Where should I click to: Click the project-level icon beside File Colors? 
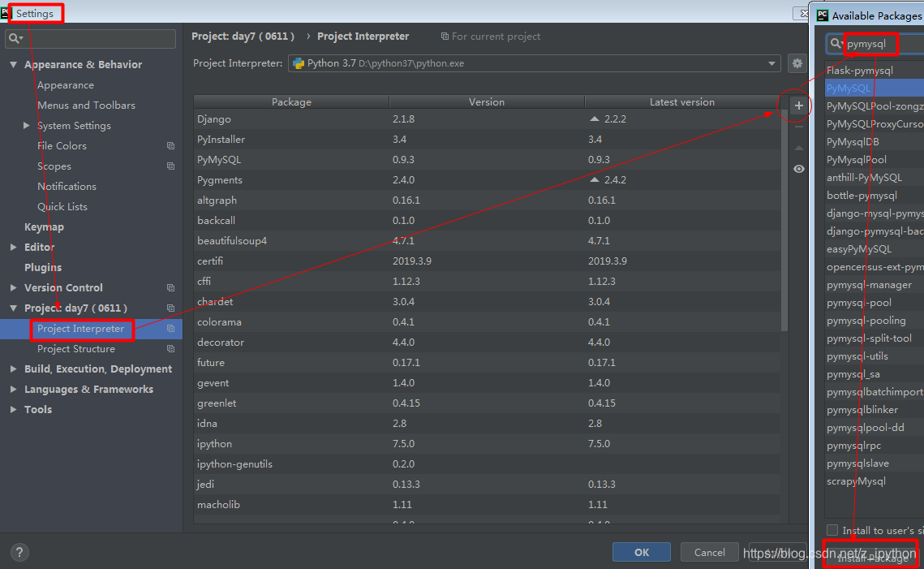(x=170, y=145)
